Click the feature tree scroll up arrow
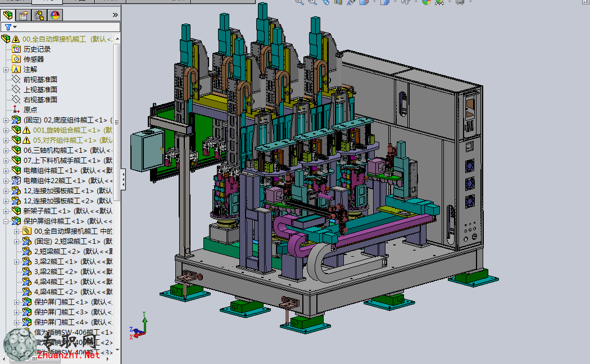Image resolution: width=590 pixels, height=364 pixels. (x=117, y=39)
